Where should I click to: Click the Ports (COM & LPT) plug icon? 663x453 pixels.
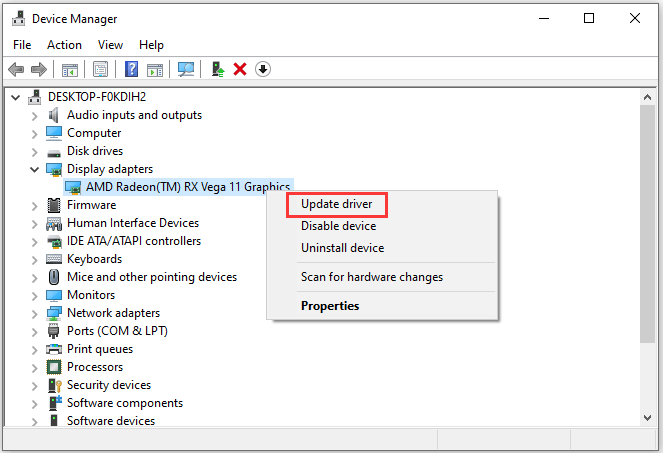(54, 331)
